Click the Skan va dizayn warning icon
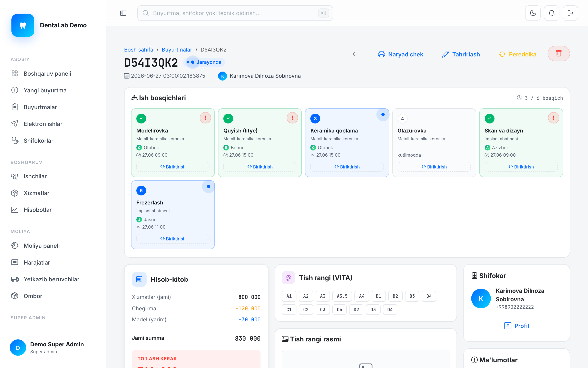Image resolution: width=588 pixels, height=368 pixels. click(x=553, y=118)
